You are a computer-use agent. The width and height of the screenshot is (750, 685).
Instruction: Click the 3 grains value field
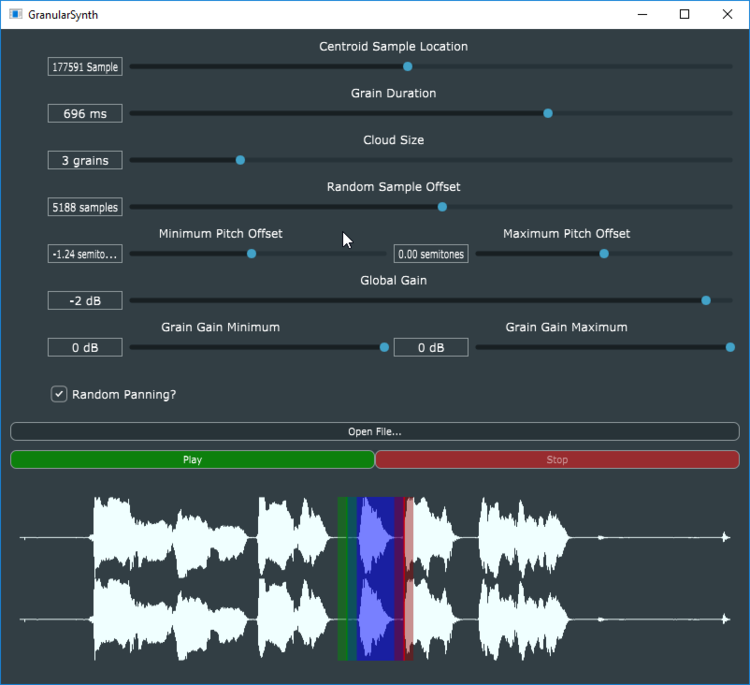[85, 160]
